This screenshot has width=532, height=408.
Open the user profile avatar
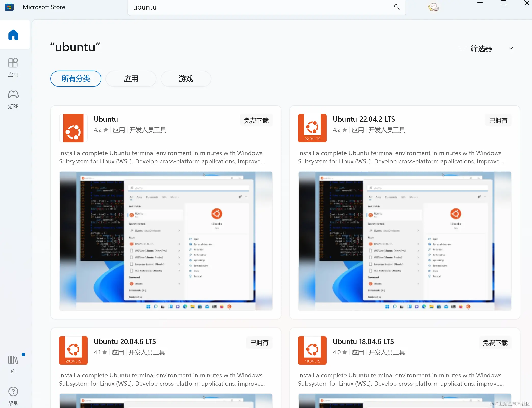433,7
